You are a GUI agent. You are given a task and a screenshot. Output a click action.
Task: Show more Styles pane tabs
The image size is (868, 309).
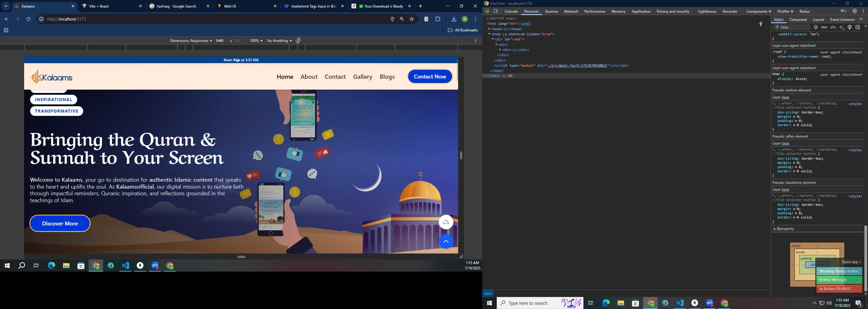[861, 20]
